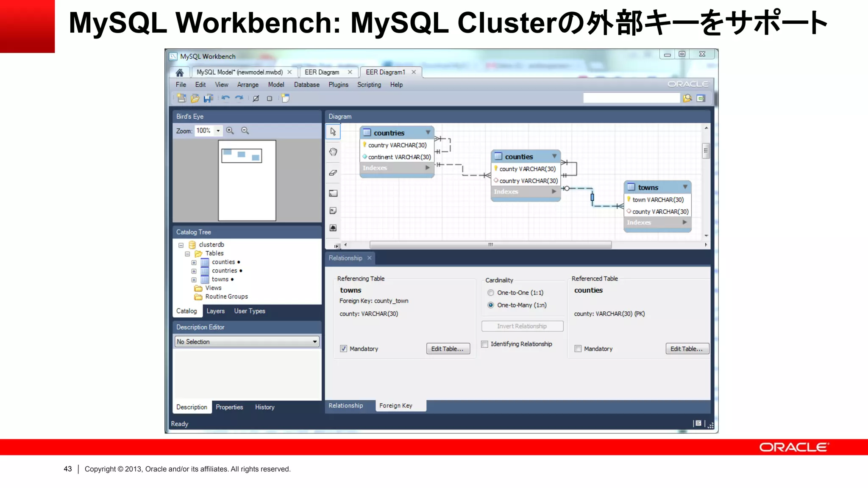Select the Views folder in catalog tree
The width and height of the screenshot is (868, 488).
tap(213, 288)
